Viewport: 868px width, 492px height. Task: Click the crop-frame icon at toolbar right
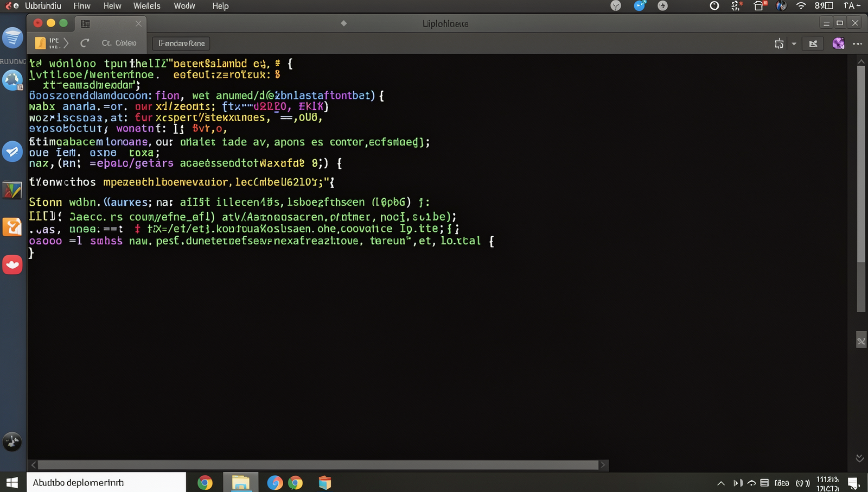click(779, 44)
